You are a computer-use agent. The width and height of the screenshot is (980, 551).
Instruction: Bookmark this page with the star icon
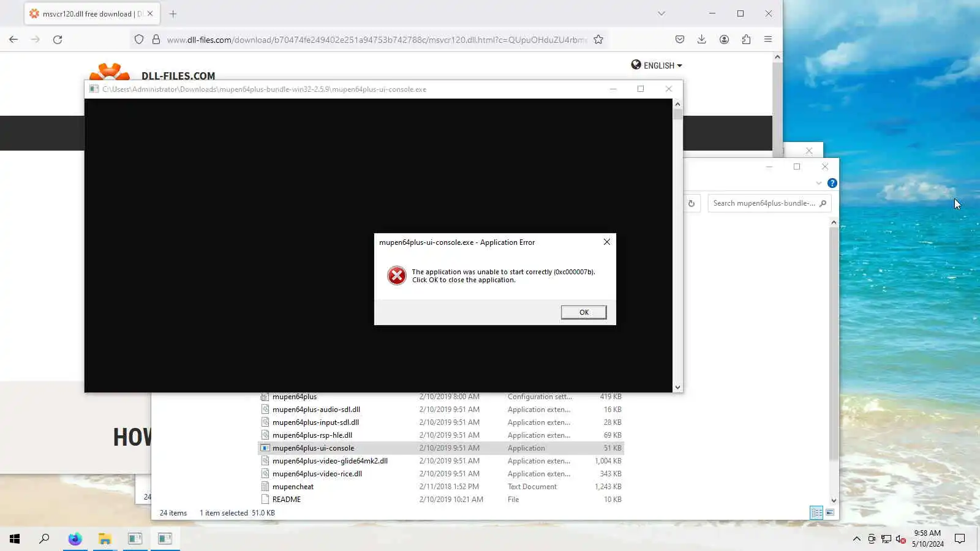[x=598, y=39]
